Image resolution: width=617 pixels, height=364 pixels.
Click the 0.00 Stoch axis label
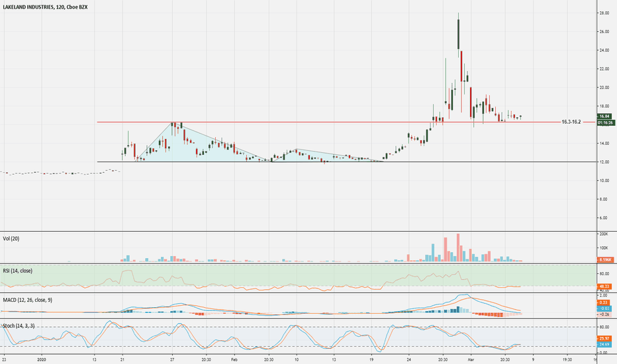[x=603, y=353]
